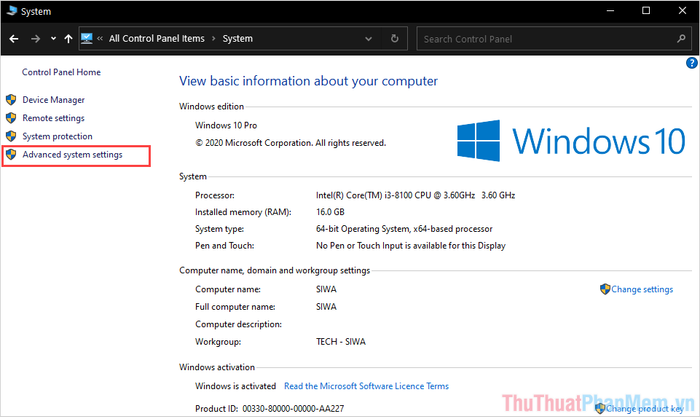Click the computer icon in address bar
700x417 pixels.
pyautogui.click(x=87, y=38)
